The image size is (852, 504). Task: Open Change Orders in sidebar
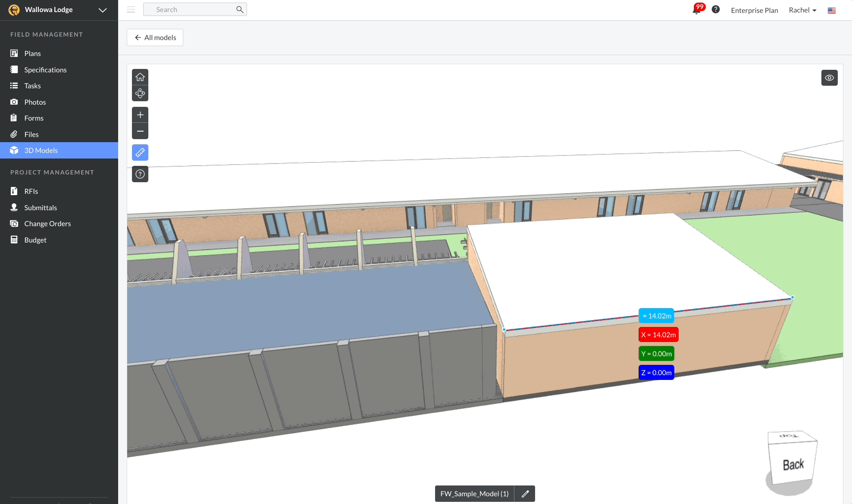[x=47, y=224]
